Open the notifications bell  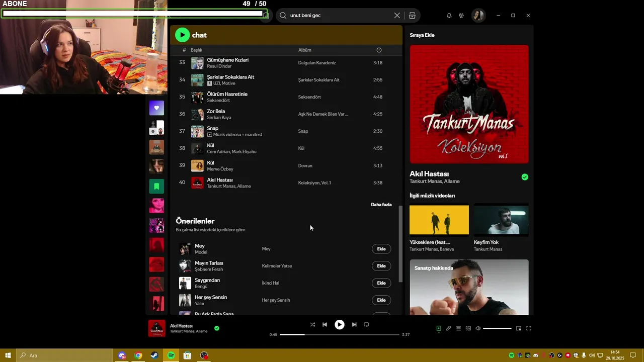point(449,16)
